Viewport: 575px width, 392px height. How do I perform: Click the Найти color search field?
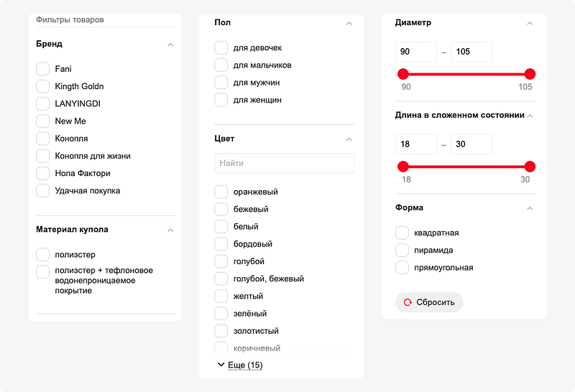click(x=285, y=163)
